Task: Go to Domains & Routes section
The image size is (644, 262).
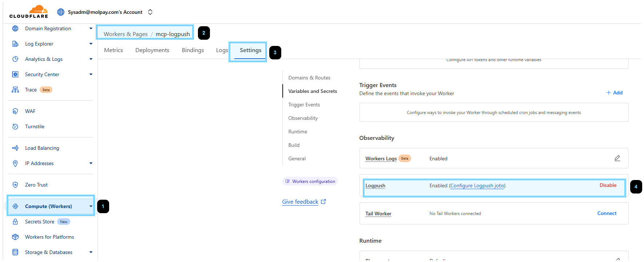Action: (x=309, y=78)
